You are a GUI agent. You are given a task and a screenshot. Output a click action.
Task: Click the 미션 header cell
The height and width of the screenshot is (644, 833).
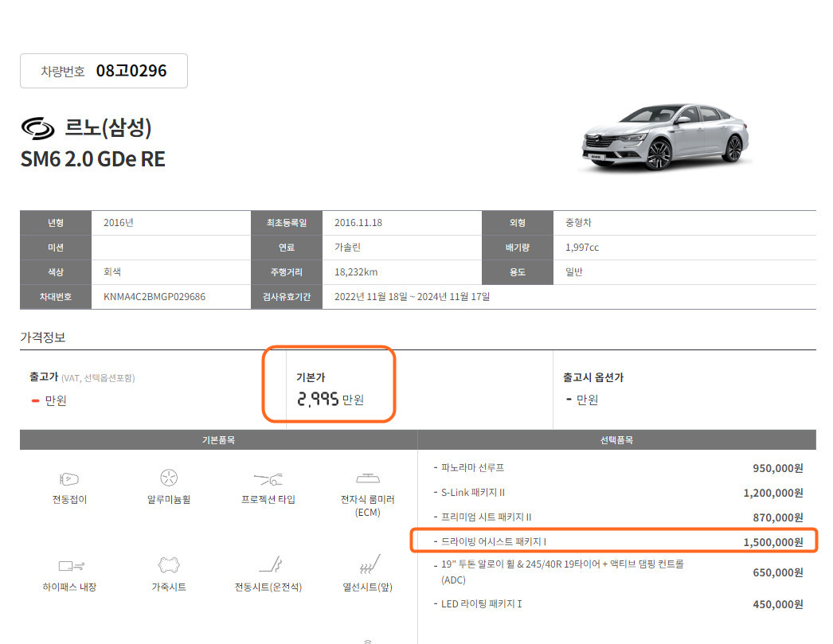[56, 248]
